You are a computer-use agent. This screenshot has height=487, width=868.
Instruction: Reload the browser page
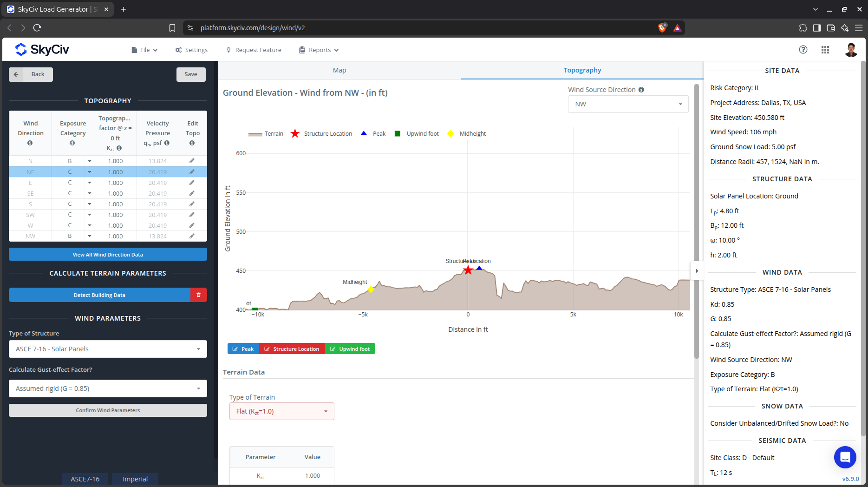point(37,28)
